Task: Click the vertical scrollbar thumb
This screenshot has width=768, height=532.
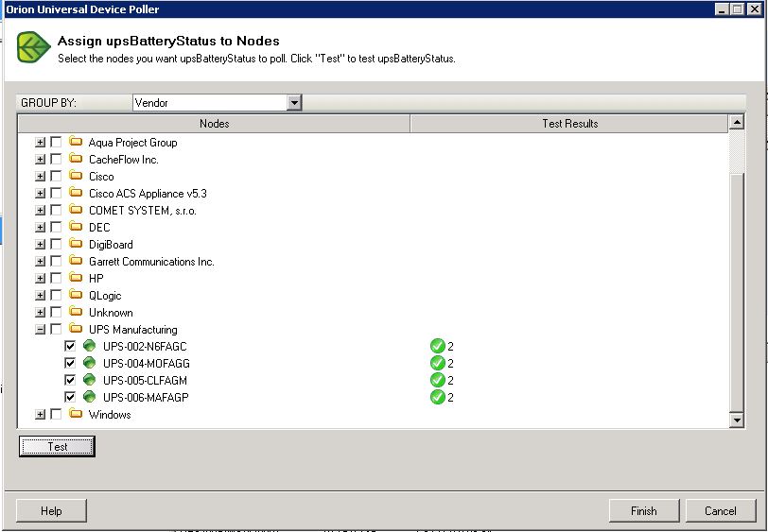Action: coord(737,292)
